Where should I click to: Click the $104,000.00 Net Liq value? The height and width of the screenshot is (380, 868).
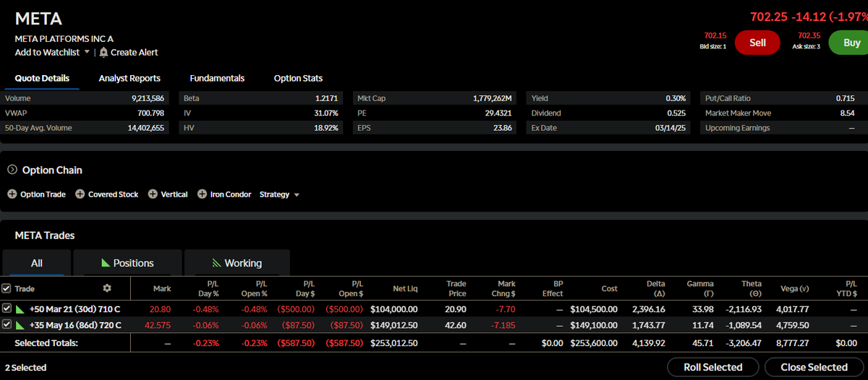[x=394, y=308]
